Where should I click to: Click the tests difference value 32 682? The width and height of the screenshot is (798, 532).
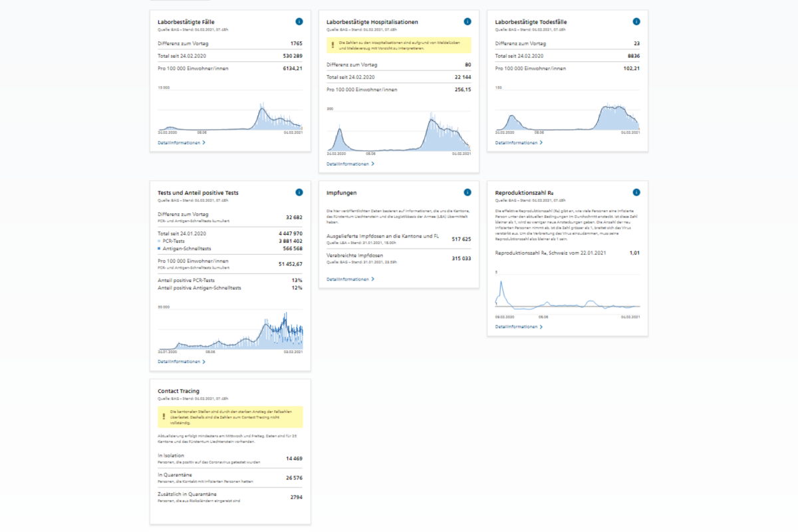coord(294,217)
